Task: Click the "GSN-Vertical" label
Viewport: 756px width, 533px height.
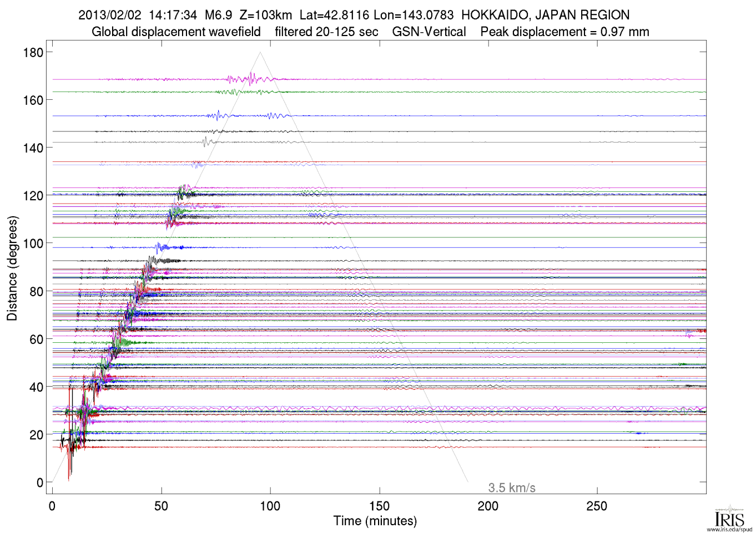Action: tap(429, 32)
